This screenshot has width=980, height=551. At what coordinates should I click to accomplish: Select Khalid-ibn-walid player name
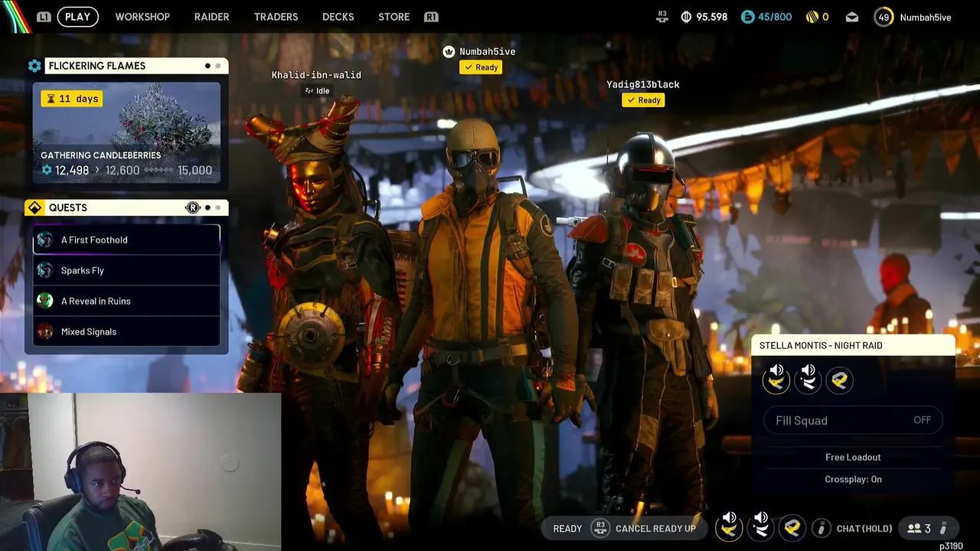[x=316, y=75]
